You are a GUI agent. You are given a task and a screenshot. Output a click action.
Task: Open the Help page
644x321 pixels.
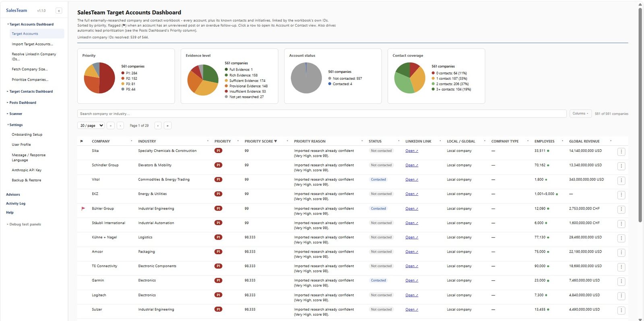pyautogui.click(x=10, y=212)
